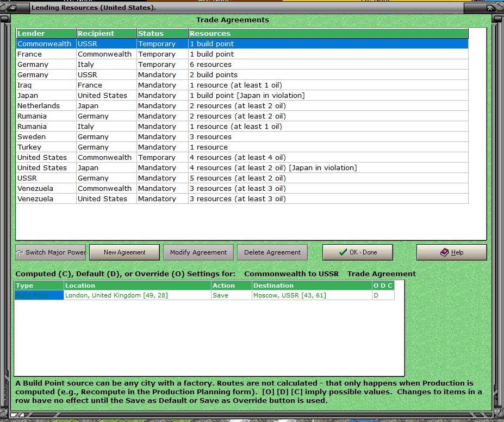Click the Destination column header
The image size is (504, 422).
click(312, 286)
